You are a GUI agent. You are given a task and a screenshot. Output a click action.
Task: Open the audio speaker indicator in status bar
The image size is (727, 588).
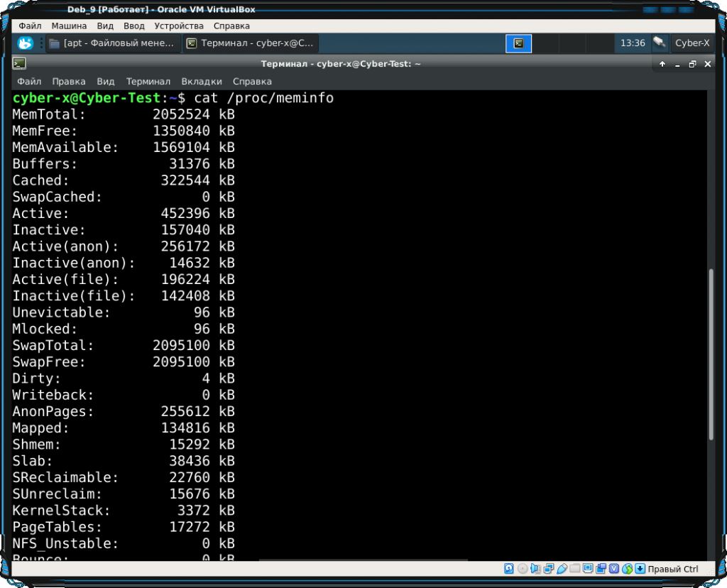tap(536, 569)
